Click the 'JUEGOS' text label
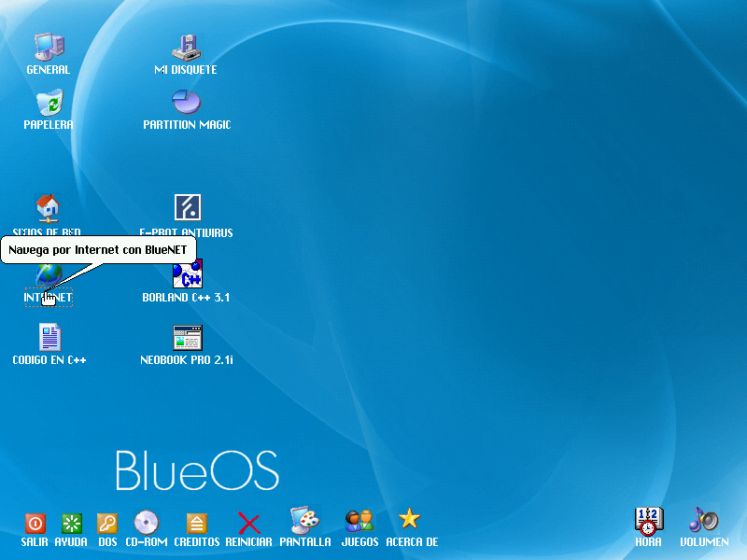The width and height of the screenshot is (747, 560). (x=359, y=542)
